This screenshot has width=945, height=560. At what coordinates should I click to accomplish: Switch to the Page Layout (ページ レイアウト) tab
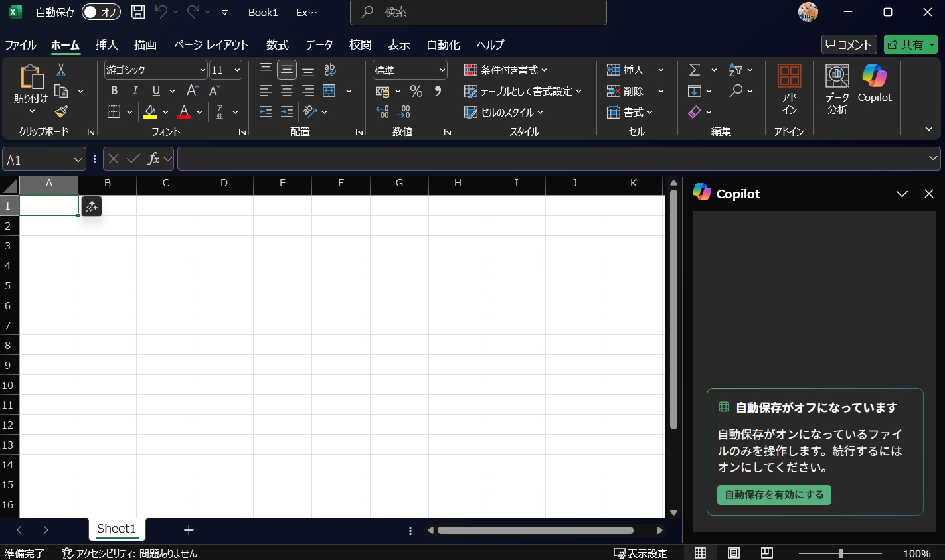point(211,44)
